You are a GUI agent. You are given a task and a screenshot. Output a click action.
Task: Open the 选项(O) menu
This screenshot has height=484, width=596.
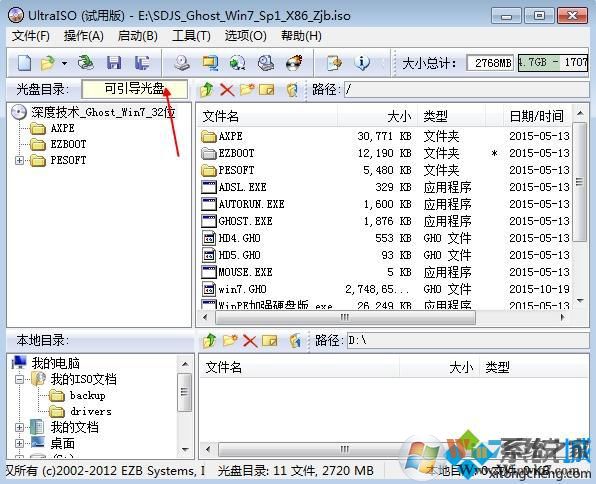(x=246, y=36)
